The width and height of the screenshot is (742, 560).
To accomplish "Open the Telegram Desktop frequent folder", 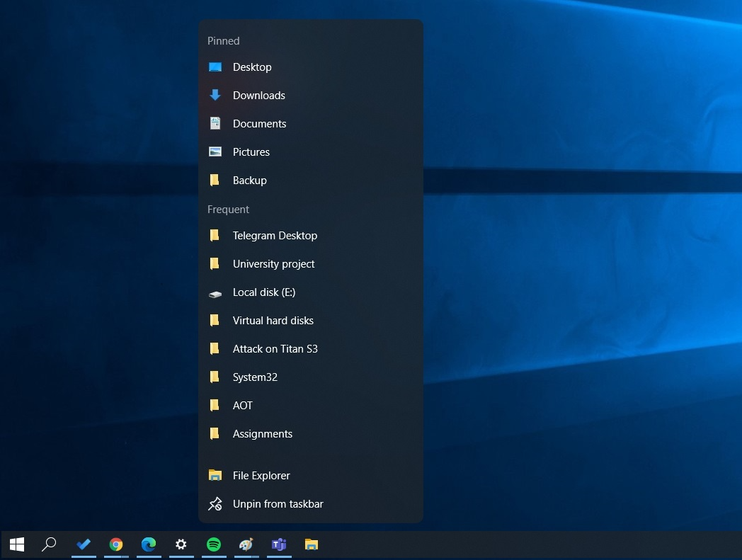I will coord(275,235).
